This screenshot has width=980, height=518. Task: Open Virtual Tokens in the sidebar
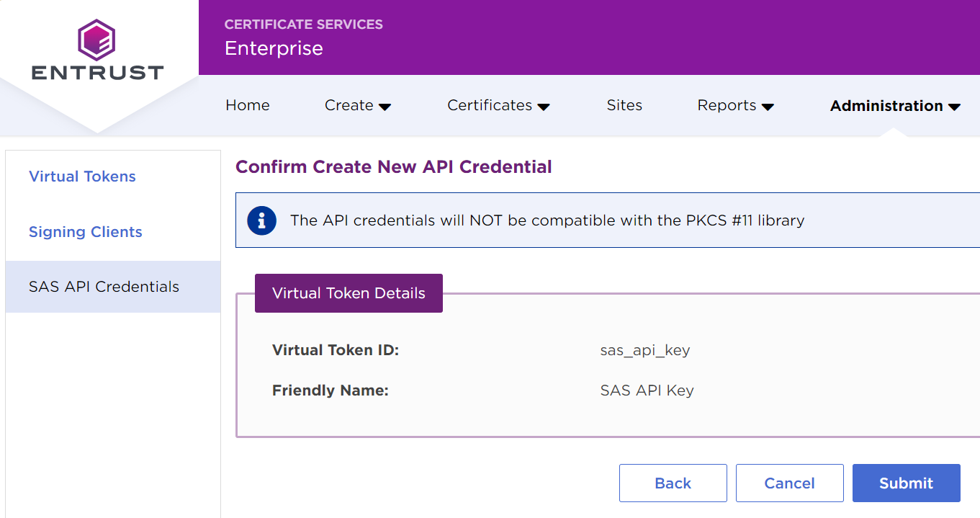(82, 177)
